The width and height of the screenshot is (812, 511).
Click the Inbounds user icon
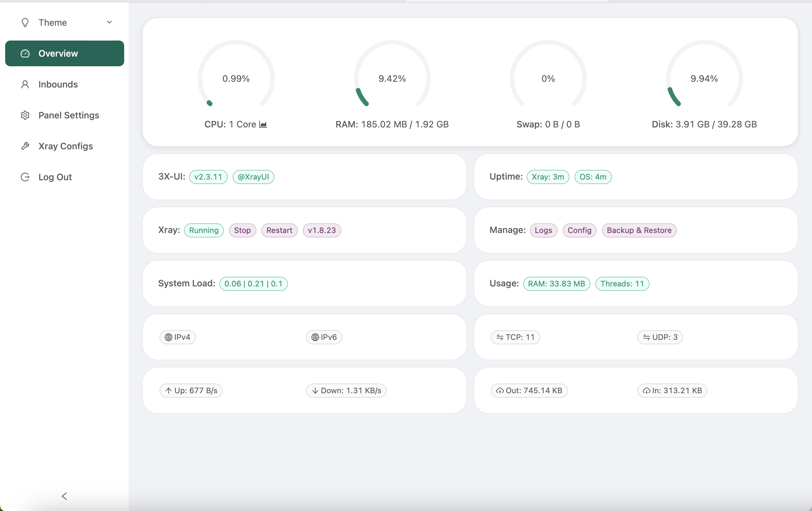[25, 84]
